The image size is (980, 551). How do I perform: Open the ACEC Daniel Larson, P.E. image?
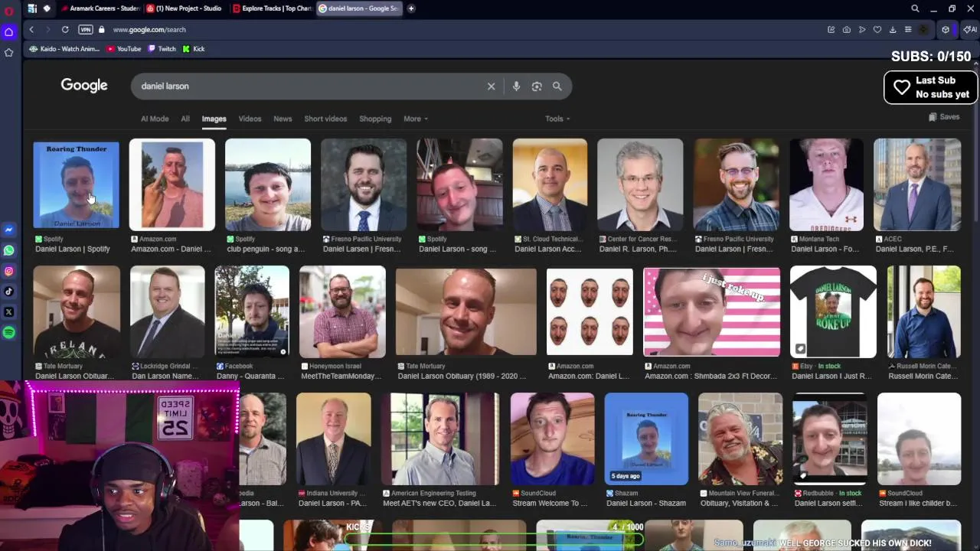(x=917, y=184)
